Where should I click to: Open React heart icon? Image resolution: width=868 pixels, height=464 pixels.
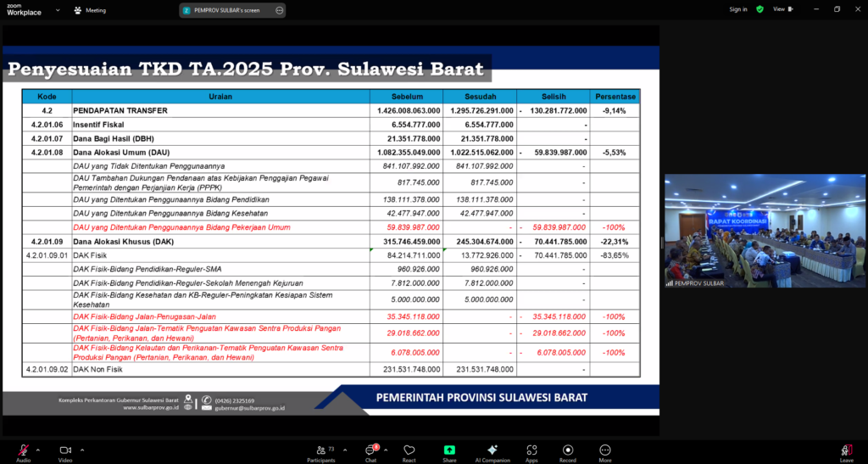[409, 450]
